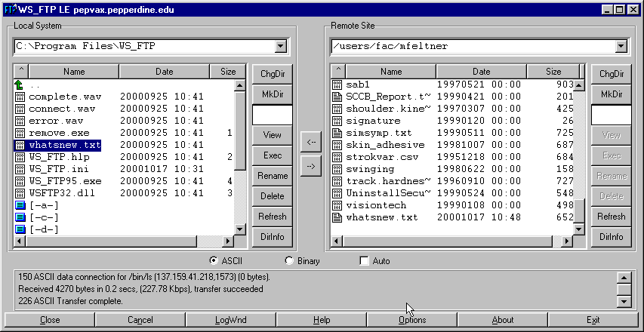This screenshot has height=332, width=644.
Task: Click the visiontech file icon
Action: coord(337,205)
